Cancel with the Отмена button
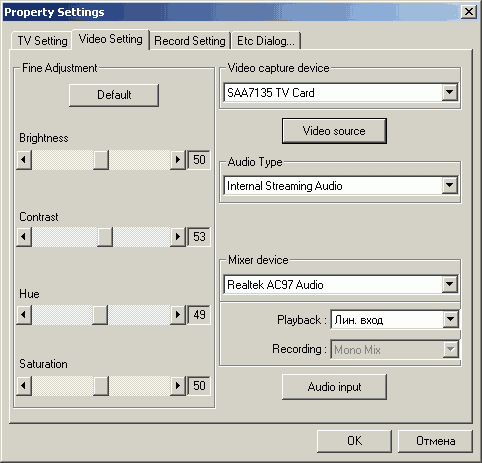Viewport: 482px width, 463px height. click(x=435, y=441)
